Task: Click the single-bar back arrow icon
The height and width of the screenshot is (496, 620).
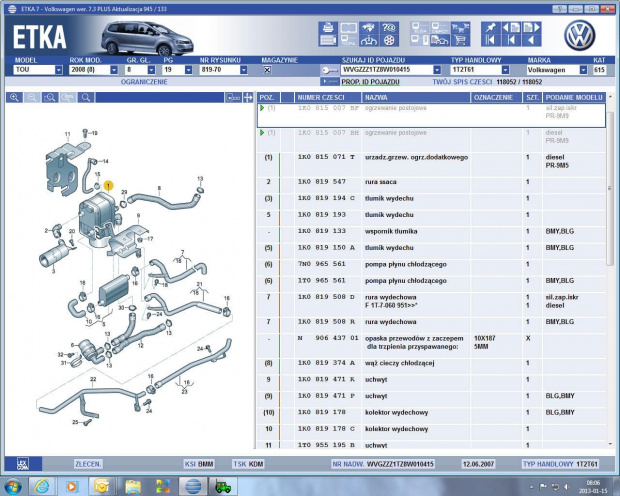Action: (511, 40)
